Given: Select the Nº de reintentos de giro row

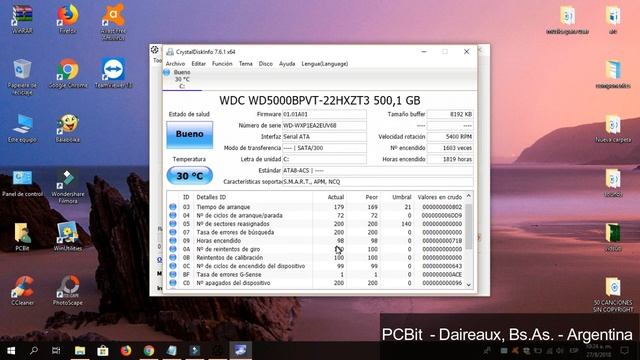Looking at the screenshot, I should click(316, 249).
